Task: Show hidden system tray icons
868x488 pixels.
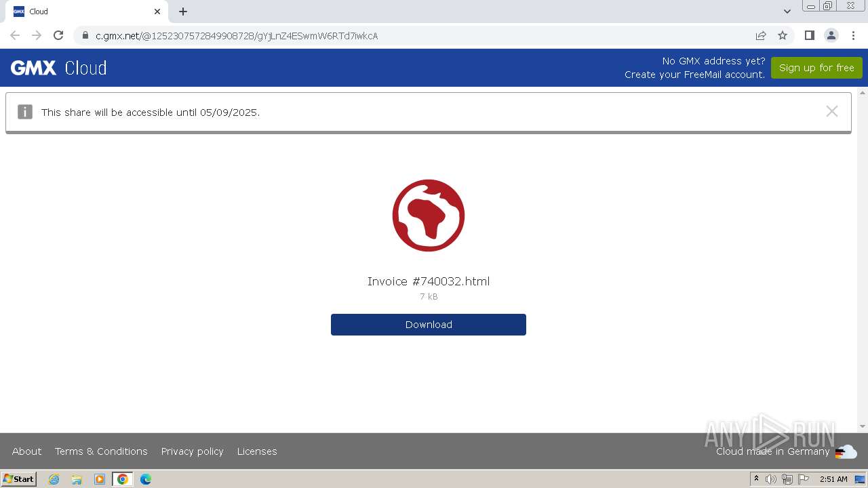Action: pos(756,479)
